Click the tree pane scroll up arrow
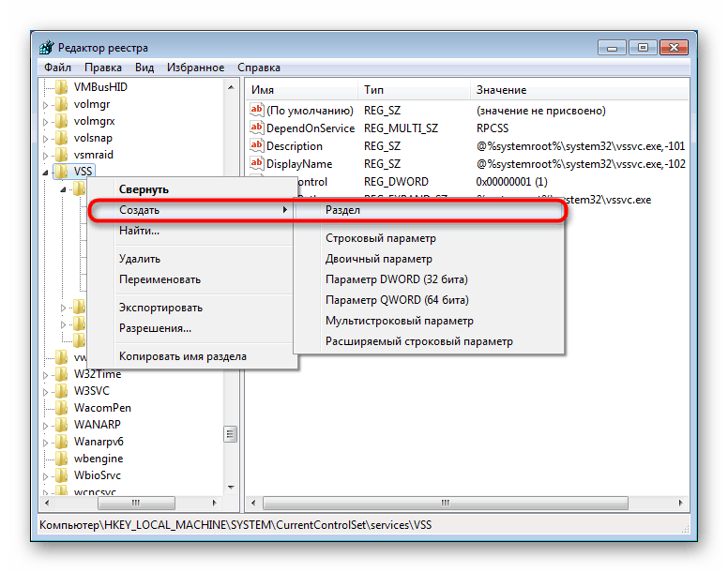The image size is (728, 572). tap(231, 87)
